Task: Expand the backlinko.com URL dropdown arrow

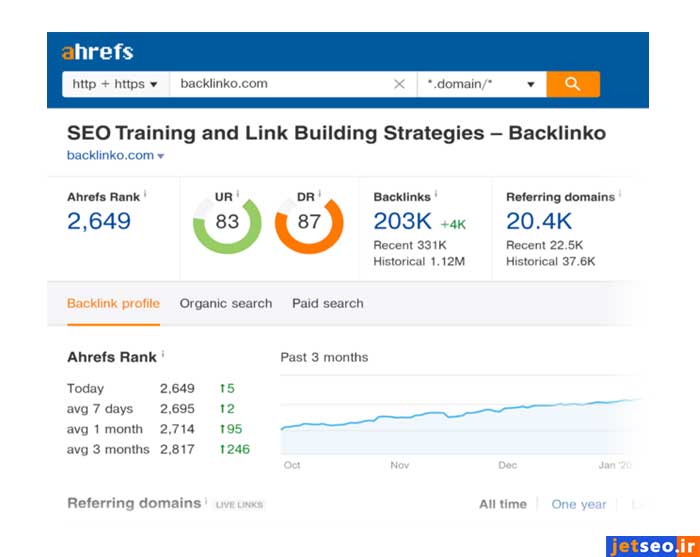Action: (161, 156)
